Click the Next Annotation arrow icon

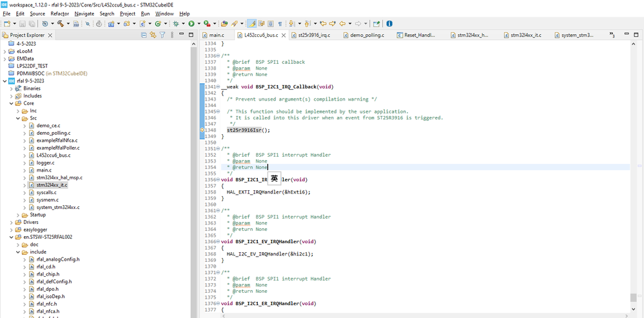point(292,24)
